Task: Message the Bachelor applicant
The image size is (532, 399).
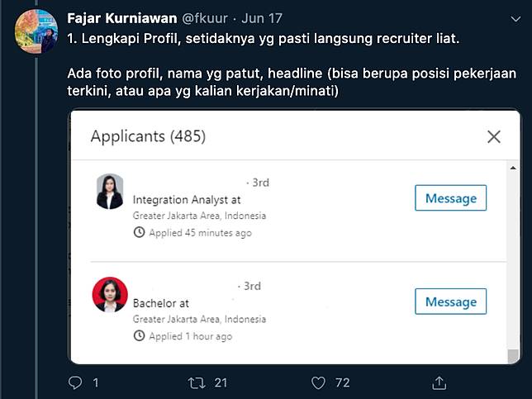Action: coord(450,302)
